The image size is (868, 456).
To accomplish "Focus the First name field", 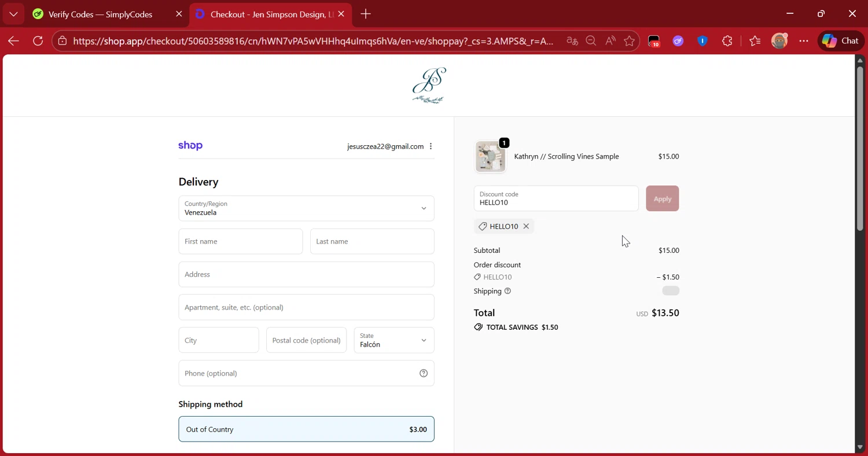I will [x=241, y=241].
